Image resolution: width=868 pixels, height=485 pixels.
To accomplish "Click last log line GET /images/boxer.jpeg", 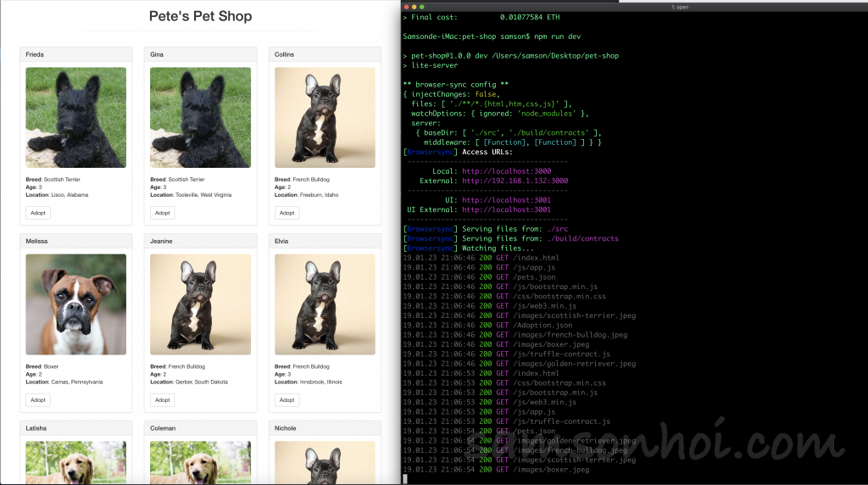I will (x=496, y=470).
